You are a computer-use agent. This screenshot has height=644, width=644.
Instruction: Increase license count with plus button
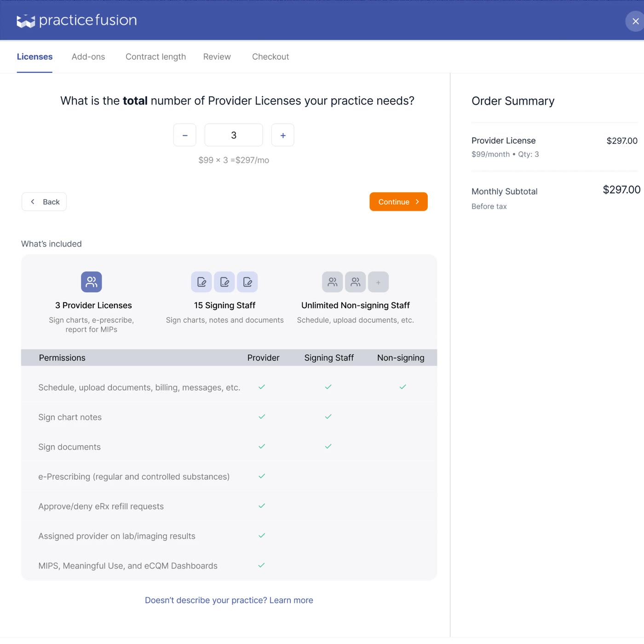[x=283, y=135]
